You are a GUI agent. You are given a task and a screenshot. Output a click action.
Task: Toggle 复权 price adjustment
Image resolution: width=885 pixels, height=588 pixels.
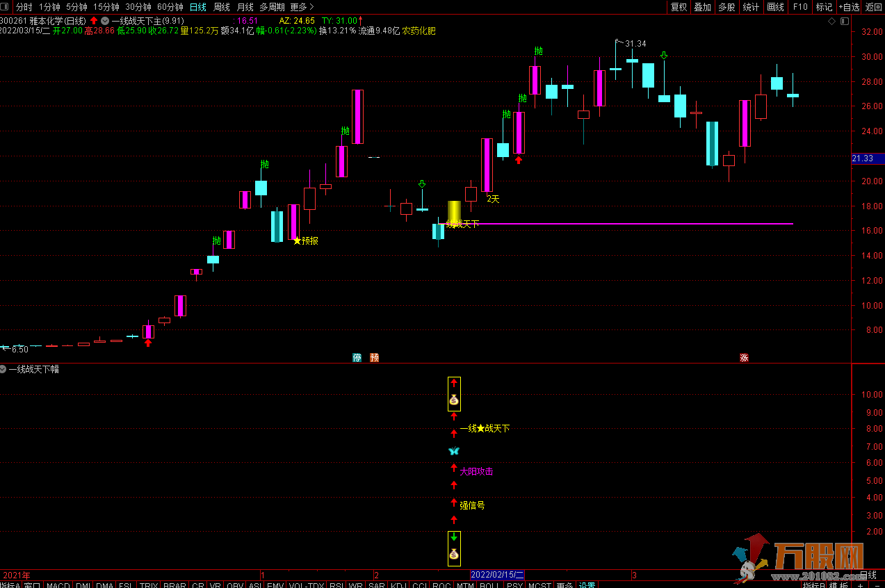coord(679,7)
